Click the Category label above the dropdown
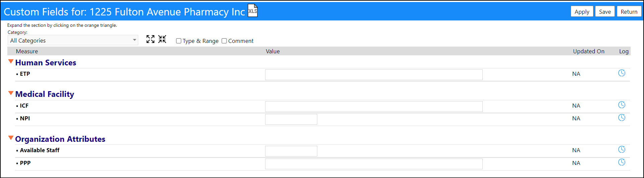The image size is (644, 178). pyautogui.click(x=17, y=32)
